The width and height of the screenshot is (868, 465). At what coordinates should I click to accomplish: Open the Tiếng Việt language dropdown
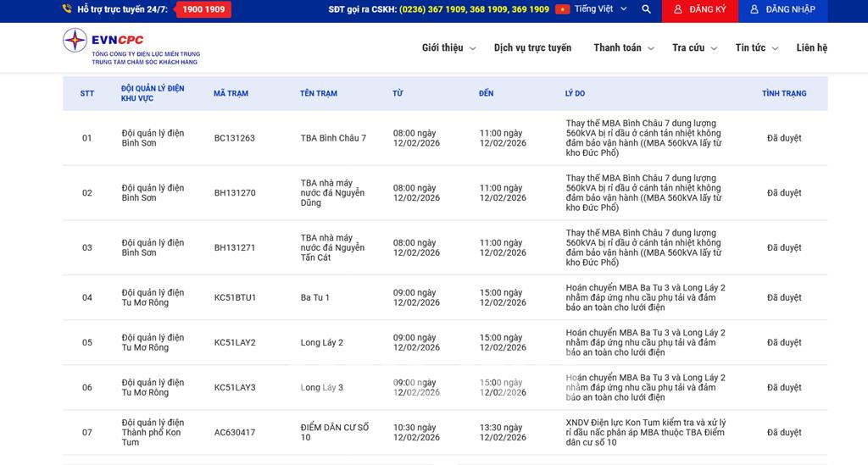coord(601,9)
